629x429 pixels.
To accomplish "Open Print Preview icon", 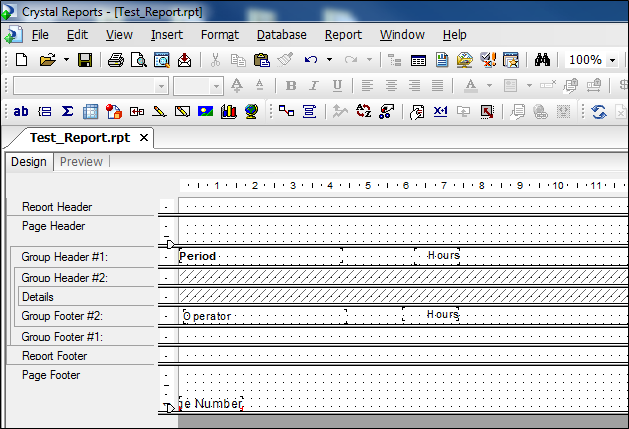I will (139, 60).
